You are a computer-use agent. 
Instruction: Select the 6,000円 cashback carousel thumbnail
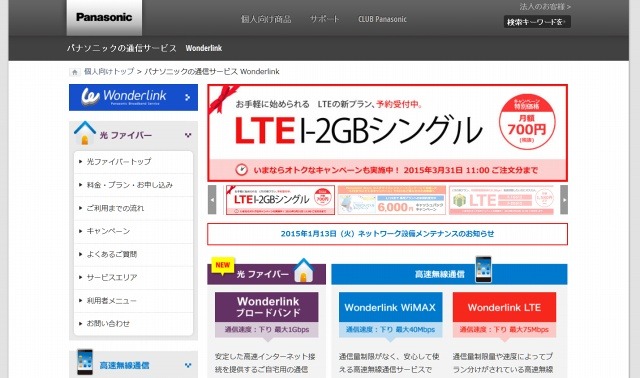click(391, 200)
